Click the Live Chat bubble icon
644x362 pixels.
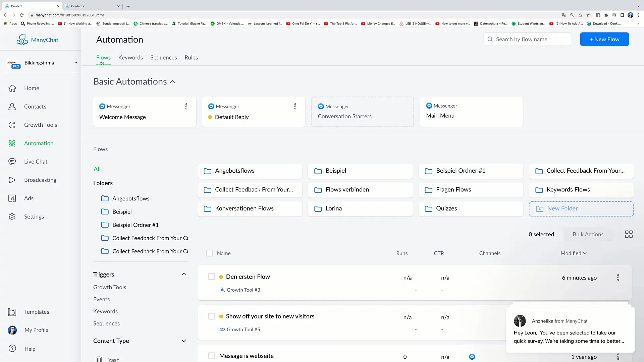click(x=12, y=162)
